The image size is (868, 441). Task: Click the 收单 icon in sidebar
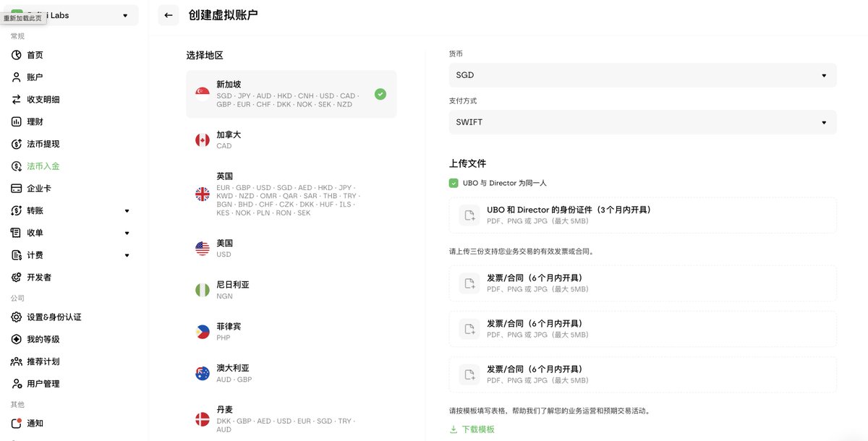(17, 233)
